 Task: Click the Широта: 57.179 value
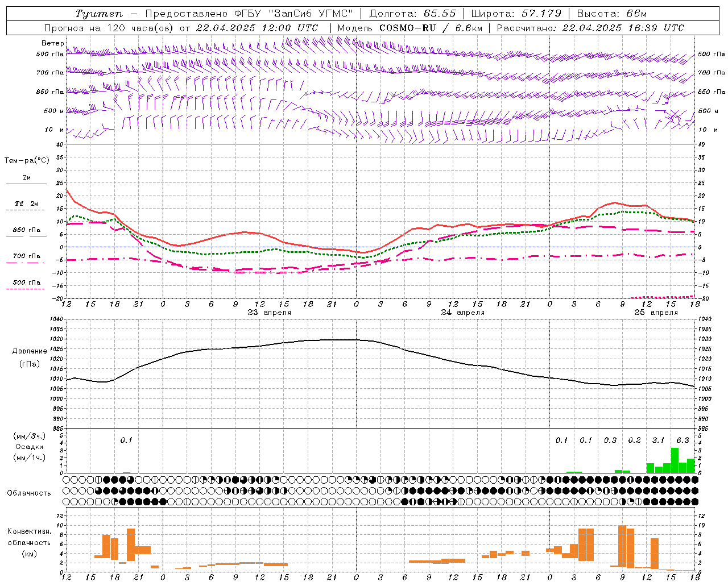pyautogui.click(x=516, y=14)
